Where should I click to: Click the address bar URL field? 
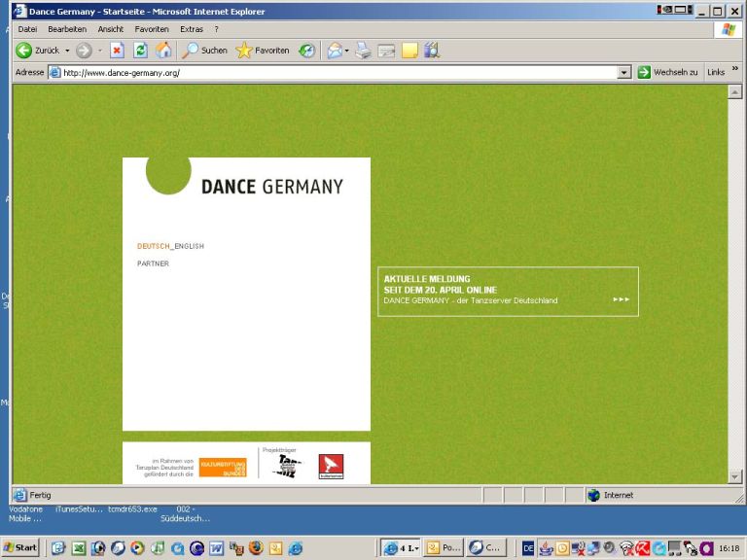pyautogui.click(x=334, y=72)
